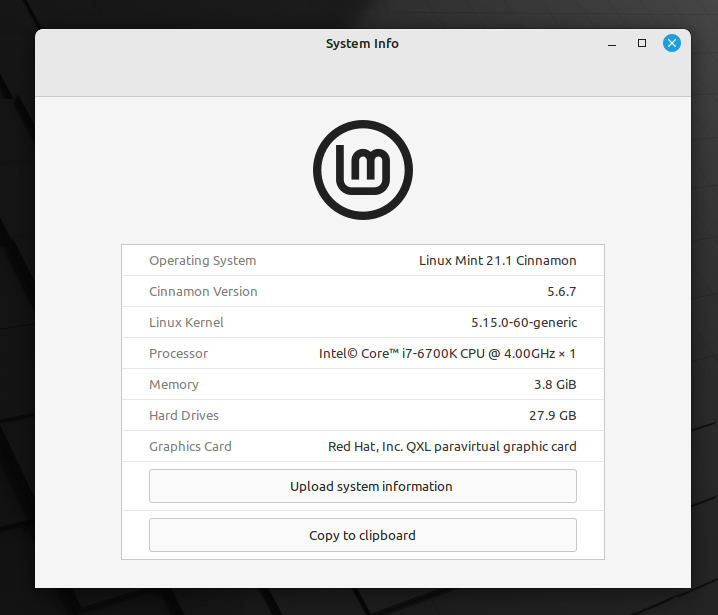Screen dimensions: 718x615
Task: Close the System Info window
Action: click(x=672, y=43)
